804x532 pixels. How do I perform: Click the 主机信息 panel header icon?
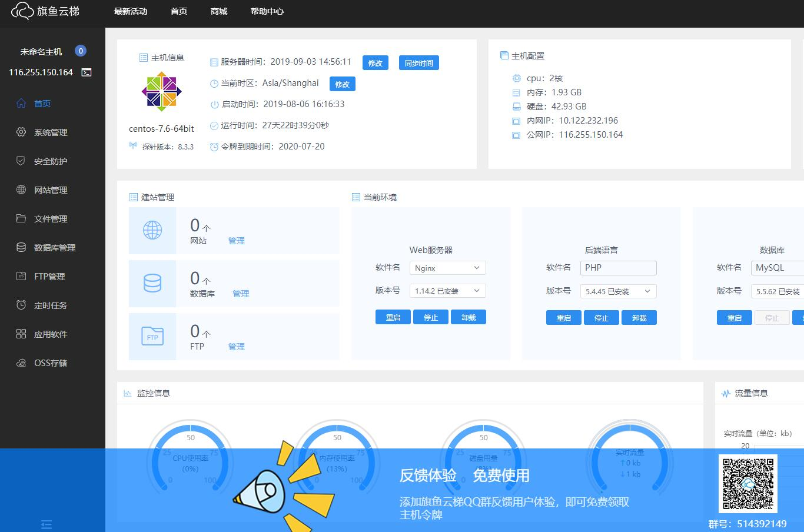[143, 58]
